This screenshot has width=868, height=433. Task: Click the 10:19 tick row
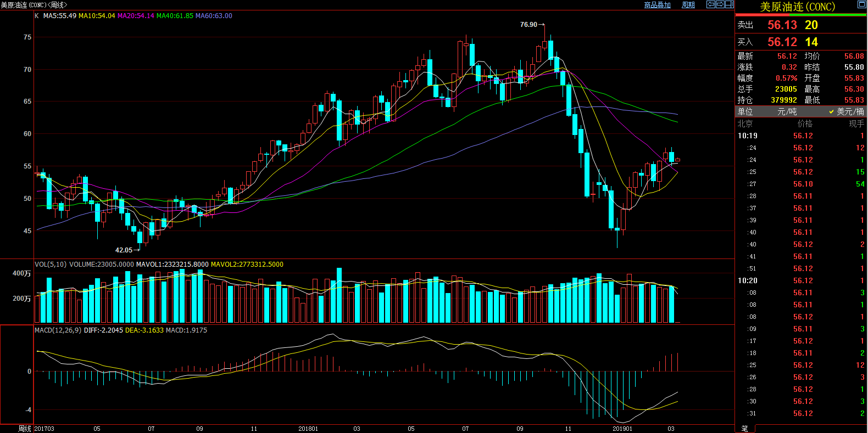click(801, 136)
